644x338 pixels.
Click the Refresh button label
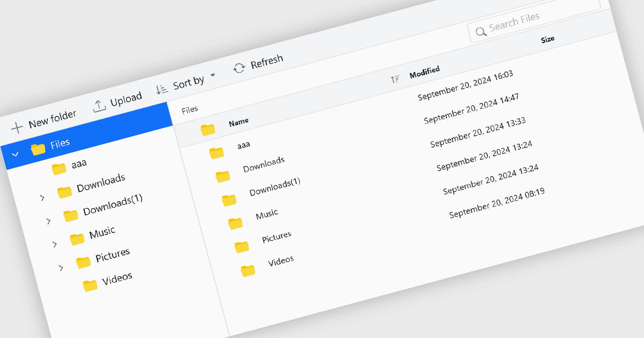coord(267,62)
